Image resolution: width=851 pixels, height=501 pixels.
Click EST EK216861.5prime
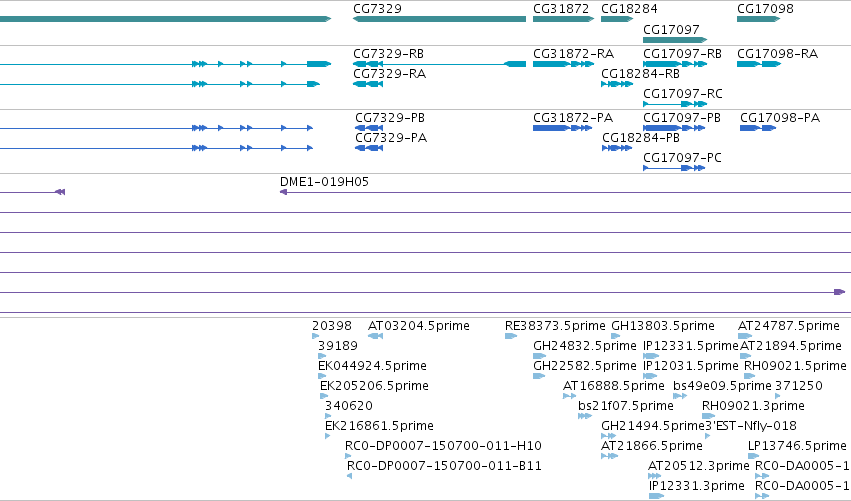click(327, 436)
